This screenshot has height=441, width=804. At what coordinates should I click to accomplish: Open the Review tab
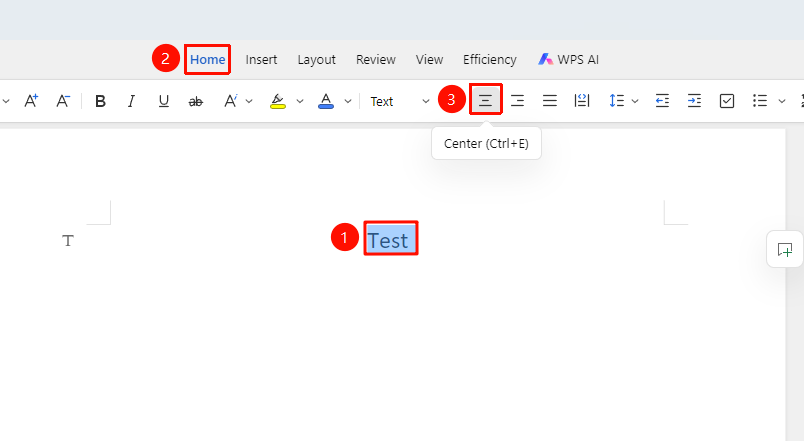[x=376, y=59]
